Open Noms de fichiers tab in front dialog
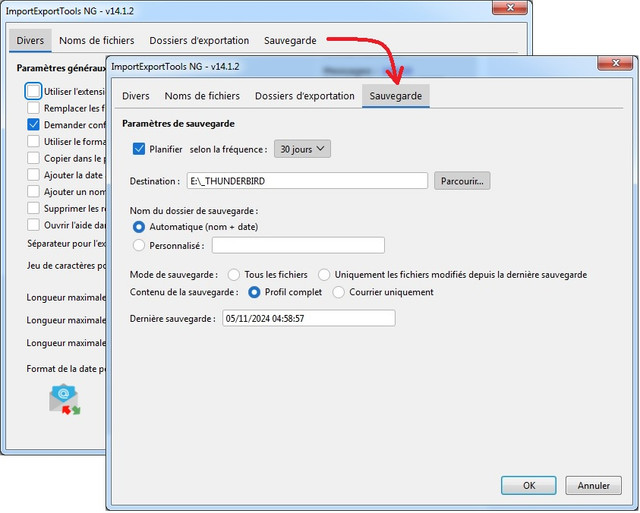The image size is (640, 513). tap(202, 96)
